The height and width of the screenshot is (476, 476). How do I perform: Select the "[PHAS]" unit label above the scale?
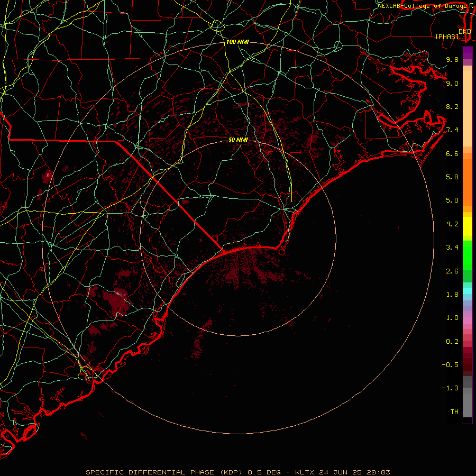click(x=447, y=36)
